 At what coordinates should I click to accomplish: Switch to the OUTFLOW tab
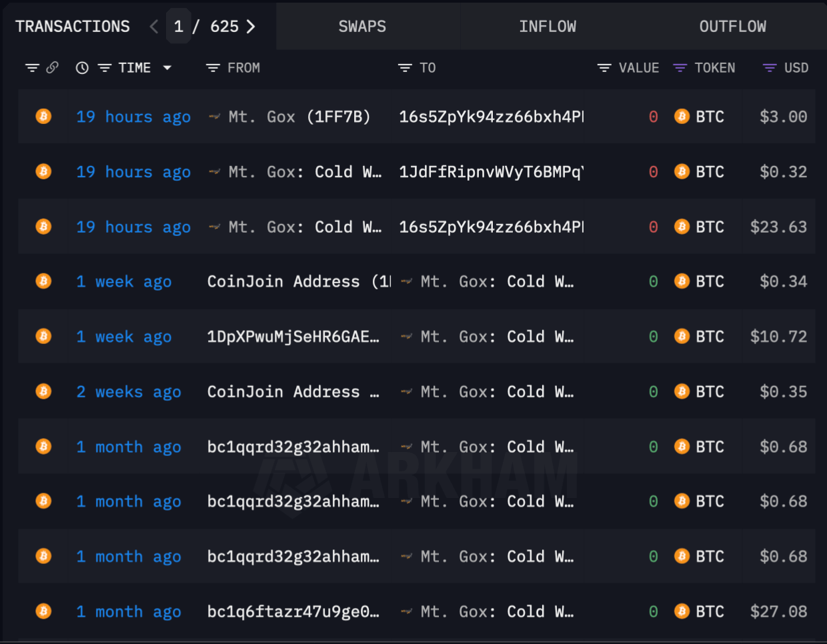pos(732,27)
